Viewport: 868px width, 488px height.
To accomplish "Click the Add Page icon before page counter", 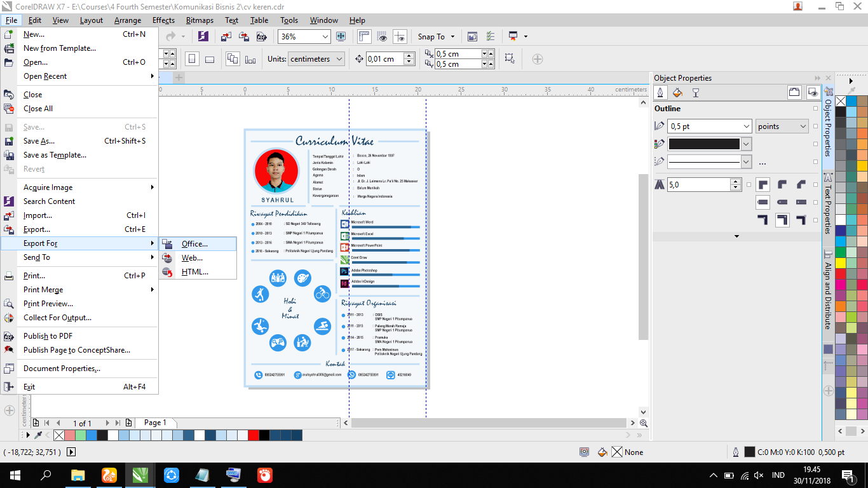I will tap(36, 423).
